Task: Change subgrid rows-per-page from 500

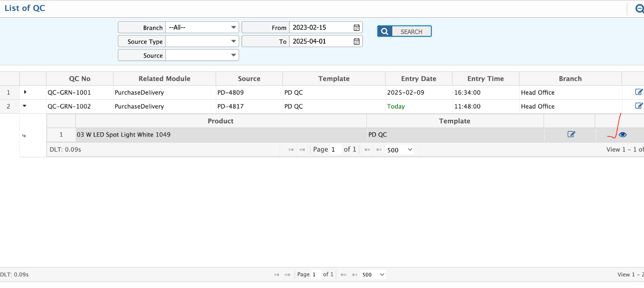Action: 400,150
